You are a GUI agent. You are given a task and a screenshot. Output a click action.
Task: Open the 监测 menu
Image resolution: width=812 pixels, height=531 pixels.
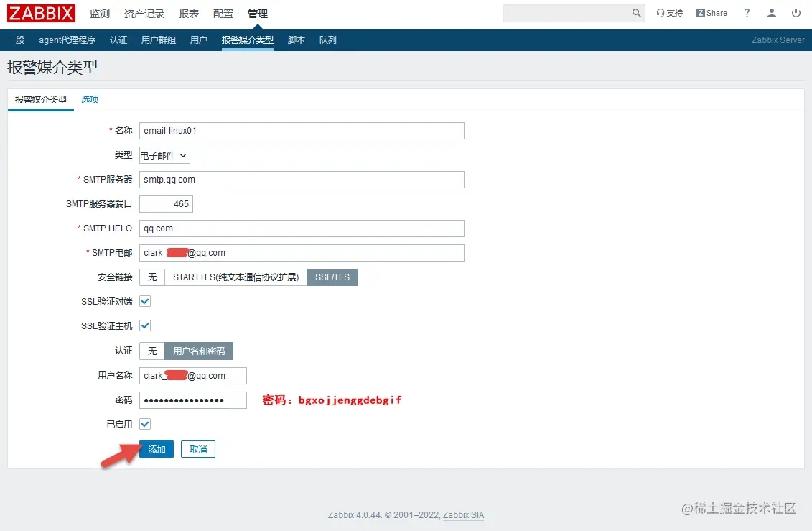99,12
